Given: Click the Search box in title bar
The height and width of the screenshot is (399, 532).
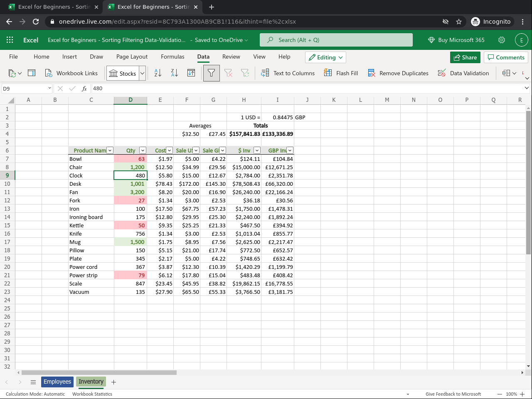Looking at the screenshot, I should [336, 40].
